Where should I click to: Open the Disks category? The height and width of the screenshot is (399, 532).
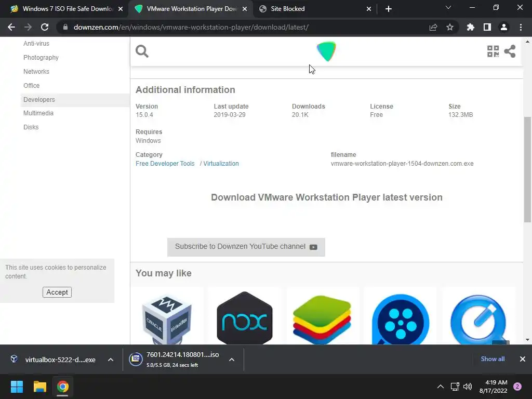[x=31, y=127]
